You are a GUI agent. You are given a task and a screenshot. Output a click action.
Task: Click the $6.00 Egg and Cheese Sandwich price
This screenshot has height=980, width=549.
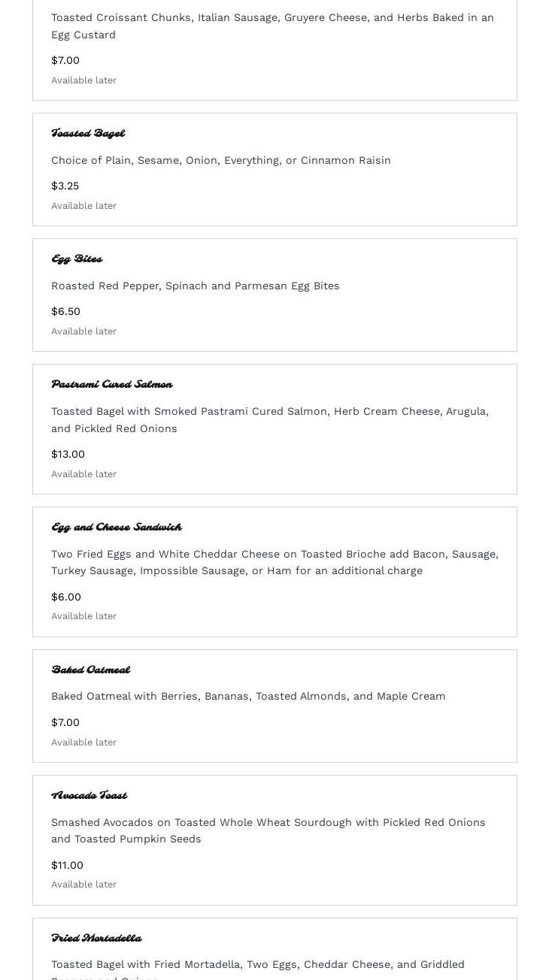click(x=65, y=597)
